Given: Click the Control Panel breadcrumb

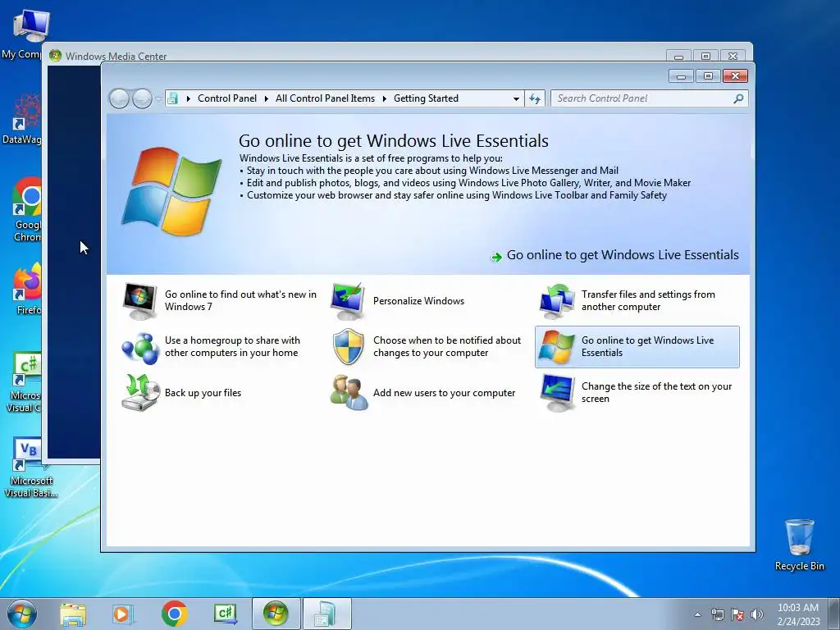Looking at the screenshot, I should point(227,98).
